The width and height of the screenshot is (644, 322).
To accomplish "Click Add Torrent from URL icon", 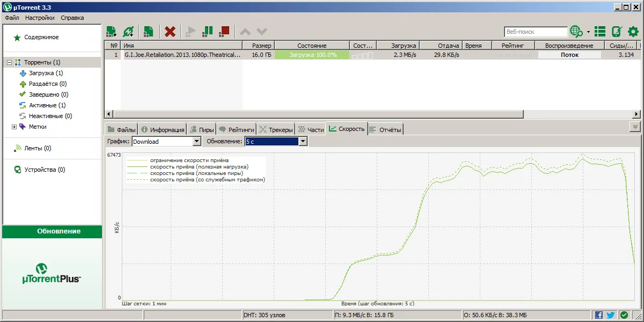I will click(x=128, y=32).
